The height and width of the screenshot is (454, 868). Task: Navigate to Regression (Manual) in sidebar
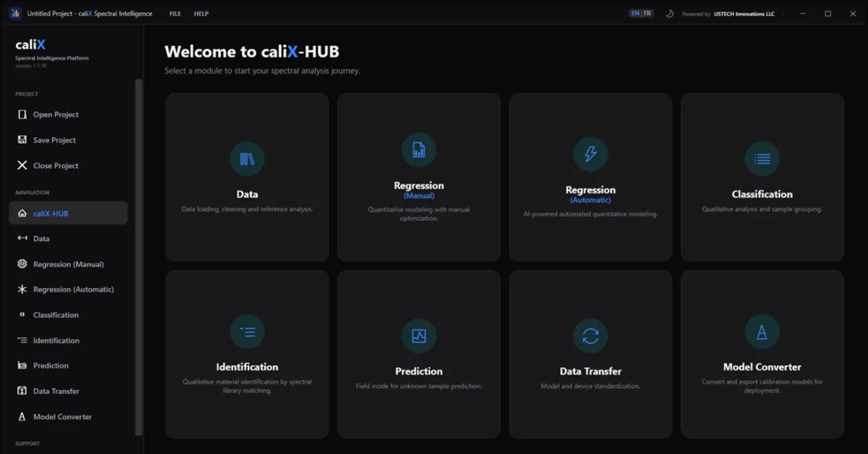pyautogui.click(x=68, y=264)
